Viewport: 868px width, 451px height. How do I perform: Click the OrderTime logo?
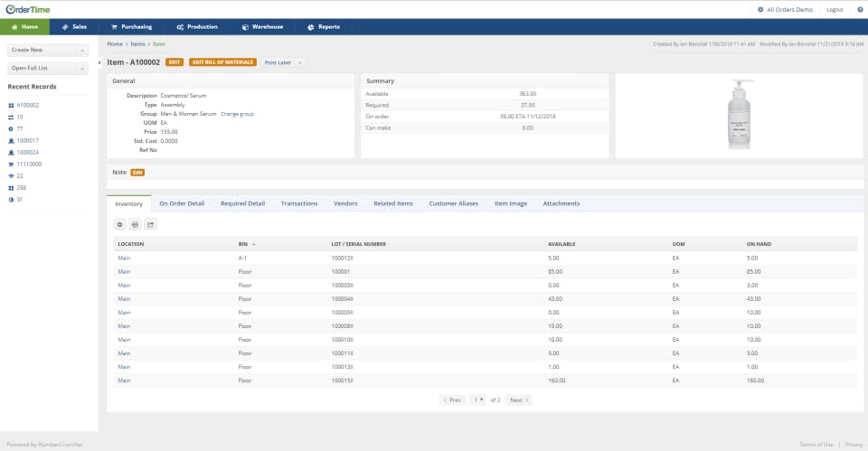(28, 9)
